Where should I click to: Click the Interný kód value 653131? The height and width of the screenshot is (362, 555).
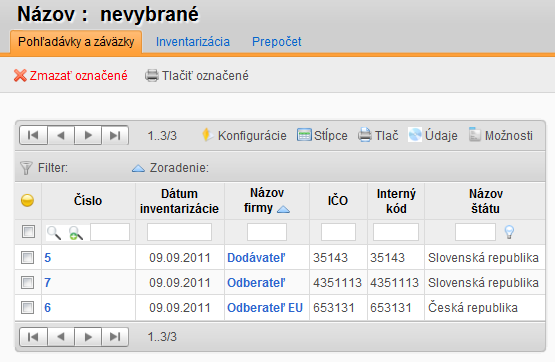pos(391,308)
